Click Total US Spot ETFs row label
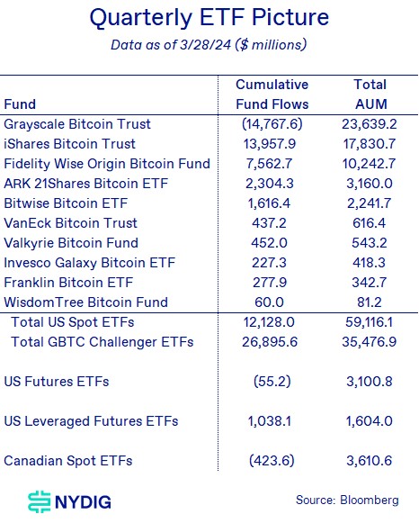This screenshot has width=419, height=532. [73, 322]
